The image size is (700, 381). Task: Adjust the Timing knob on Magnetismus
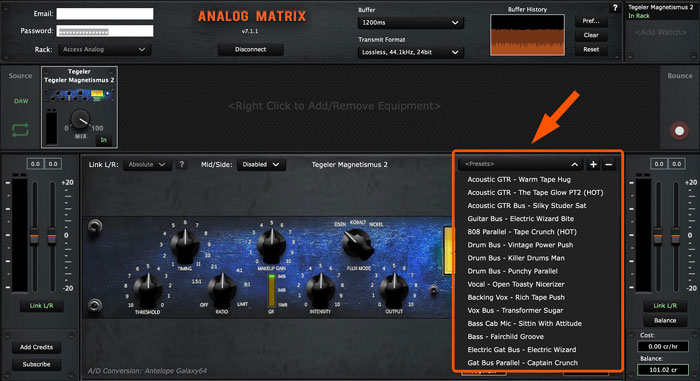pyautogui.click(x=185, y=246)
